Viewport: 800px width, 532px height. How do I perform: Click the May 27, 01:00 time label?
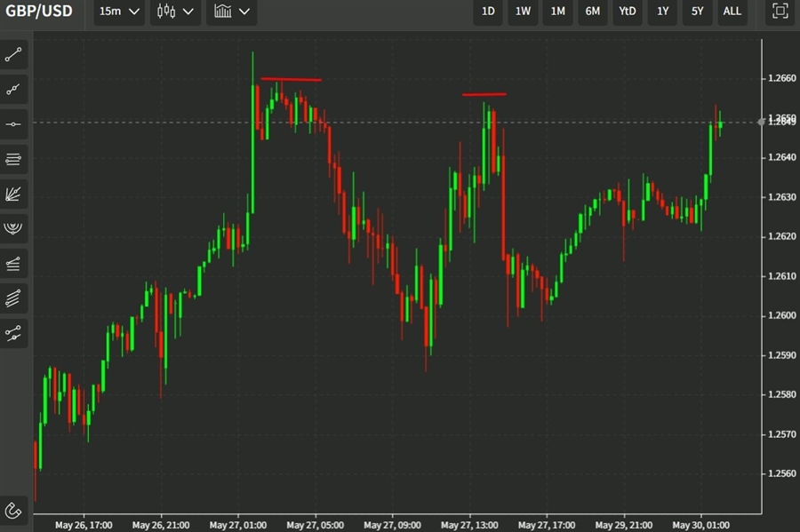click(237, 525)
